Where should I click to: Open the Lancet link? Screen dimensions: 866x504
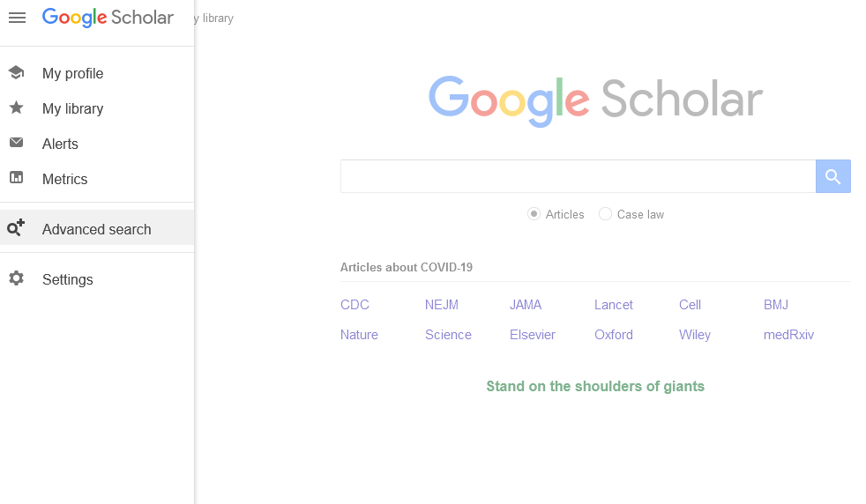[x=613, y=305]
